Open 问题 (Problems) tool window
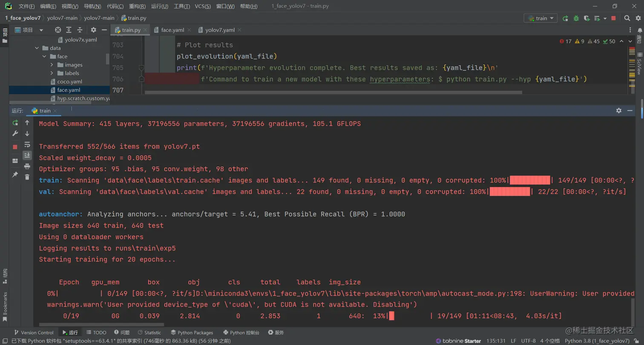This screenshot has width=644, height=345. (122, 332)
